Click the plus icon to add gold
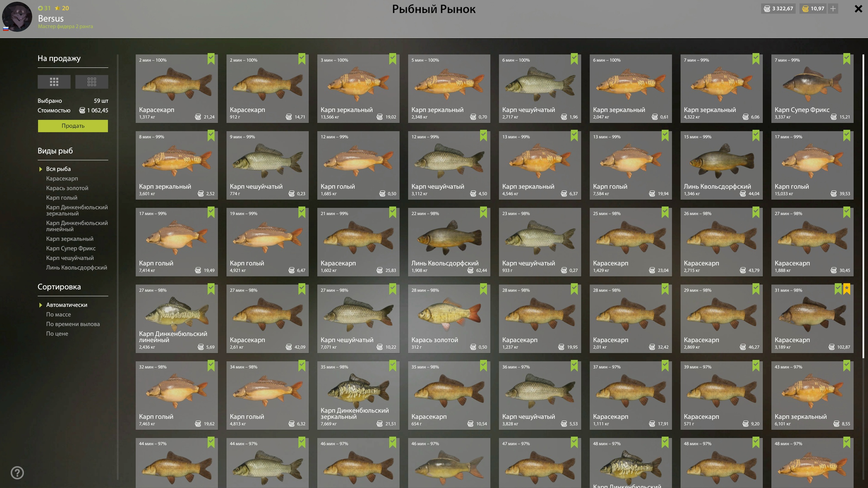 click(833, 9)
